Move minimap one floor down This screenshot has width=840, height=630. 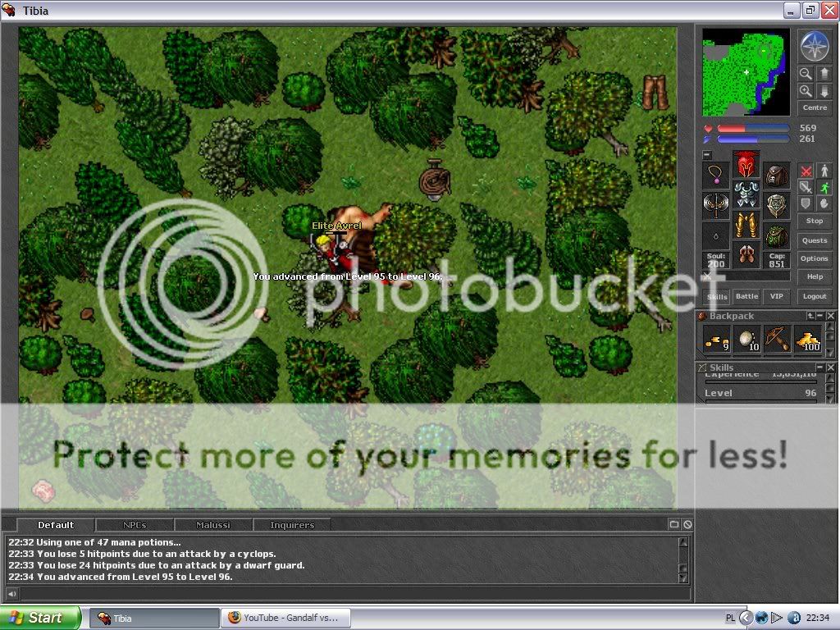(x=824, y=91)
